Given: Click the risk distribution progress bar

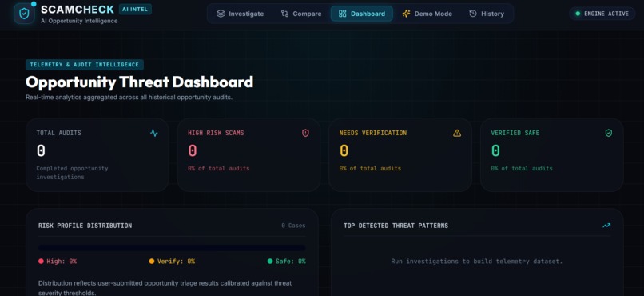Looking at the screenshot, I should [x=172, y=248].
